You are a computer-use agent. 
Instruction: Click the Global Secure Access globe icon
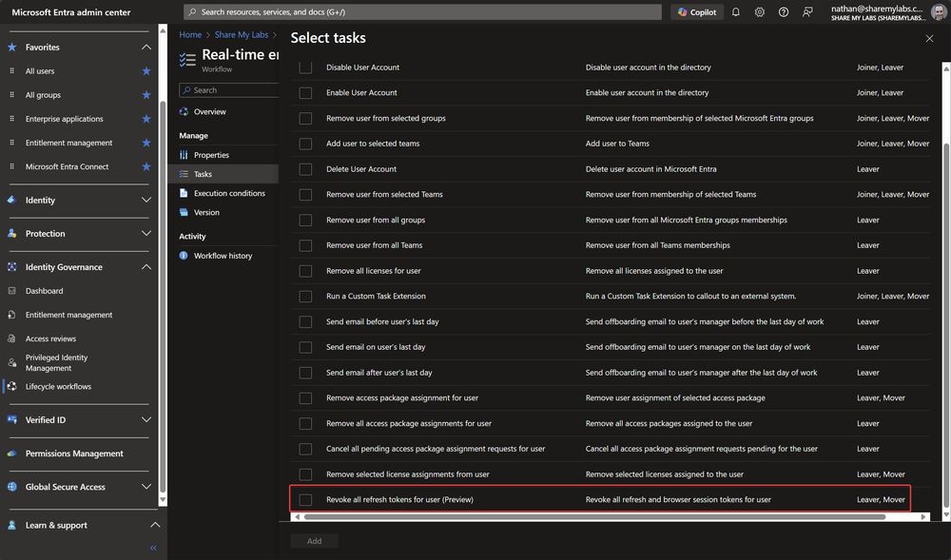click(x=11, y=487)
